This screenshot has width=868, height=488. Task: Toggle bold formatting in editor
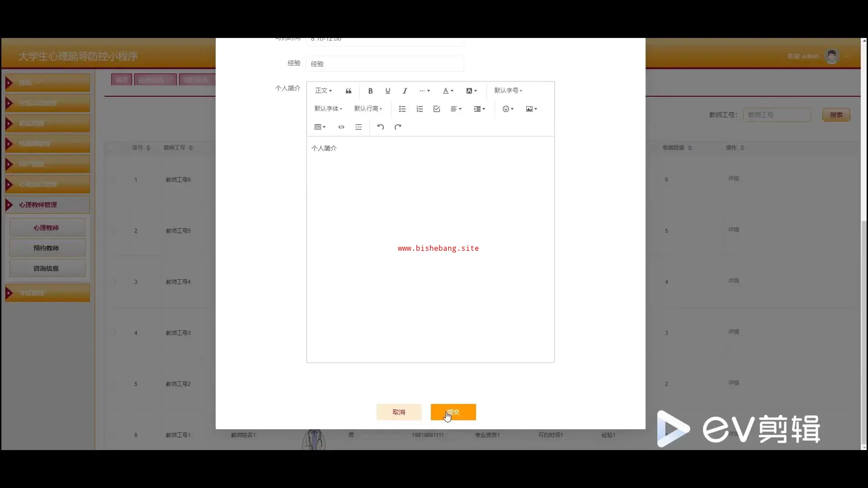coord(370,91)
